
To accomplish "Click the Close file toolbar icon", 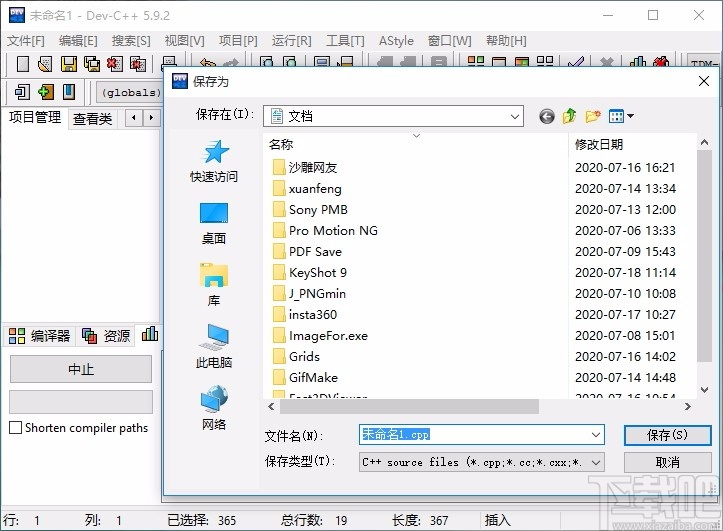I will coord(115,64).
